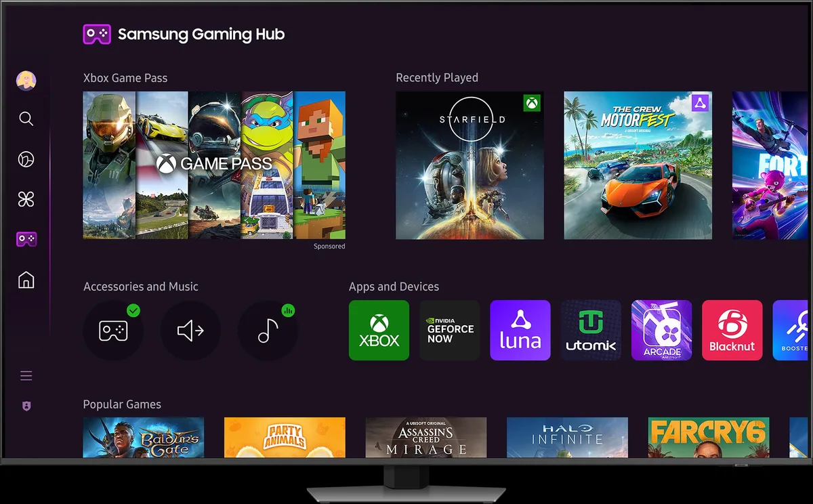This screenshot has height=504, width=813.
Task: Resume Starfield from Recently Played
Action: pos(470,165)
